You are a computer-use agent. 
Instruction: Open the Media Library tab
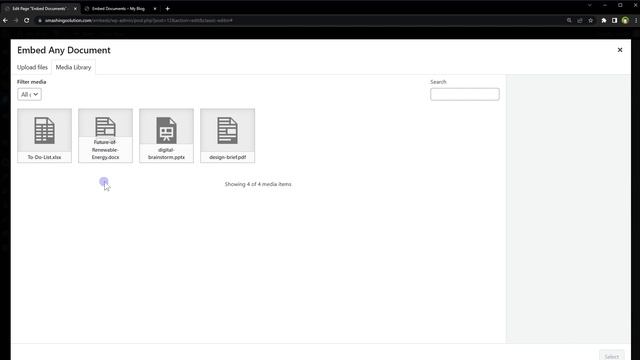pos(73,67)
